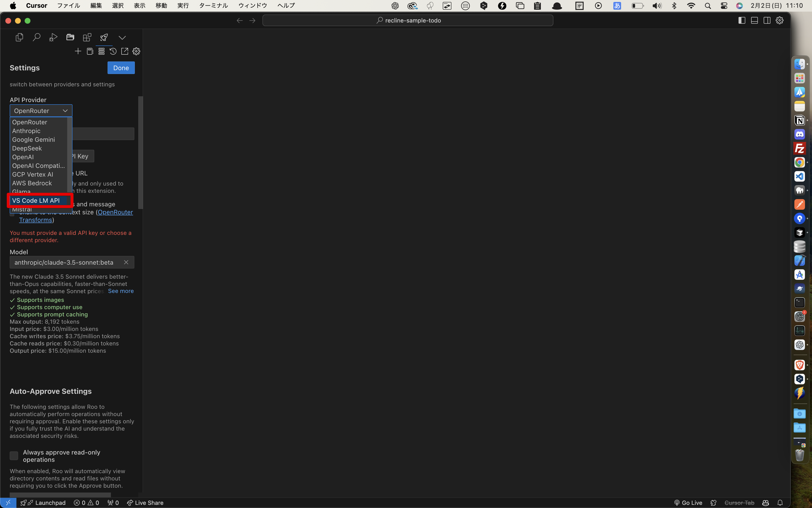The image size is (812, 508).
Task: Choose DeepSeek provider option
Action: 39,148
